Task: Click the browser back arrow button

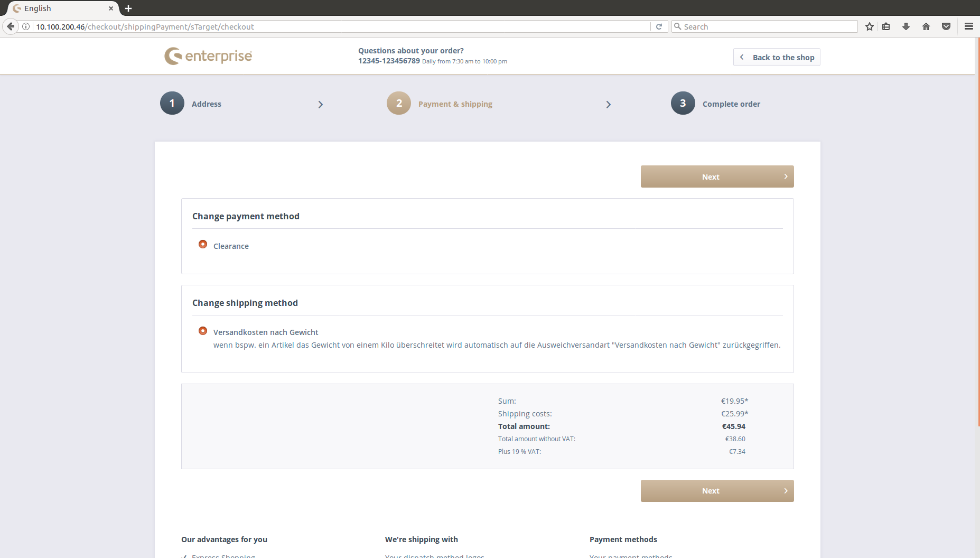Action: point(11,26)
